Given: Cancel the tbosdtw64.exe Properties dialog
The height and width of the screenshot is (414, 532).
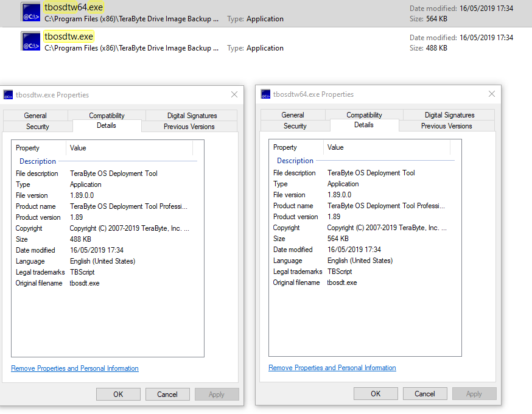Looking at the screenshot, I should [425, 394].
